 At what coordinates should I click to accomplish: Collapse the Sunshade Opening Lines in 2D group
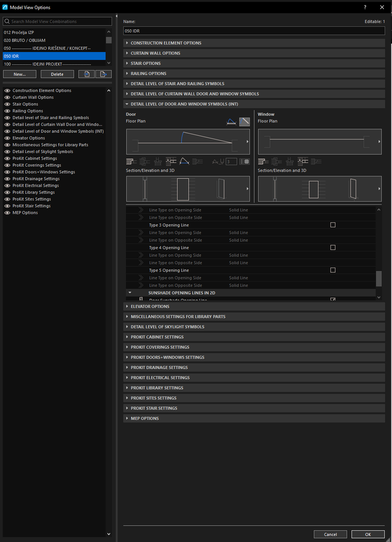[x=130, y=293]
